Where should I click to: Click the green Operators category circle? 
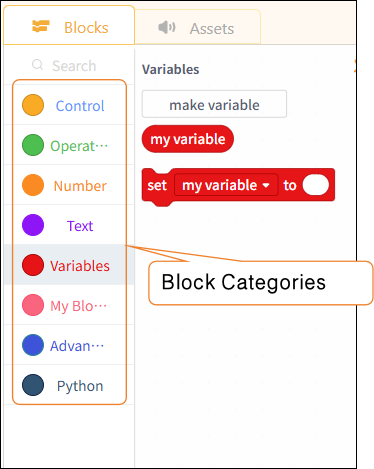[x=33, y=145]
